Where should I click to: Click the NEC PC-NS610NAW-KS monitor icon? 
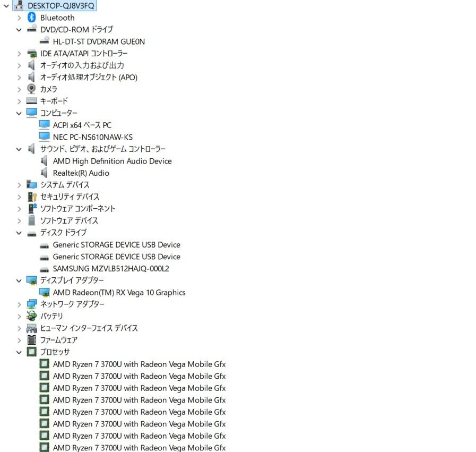[x=45, y=137]
